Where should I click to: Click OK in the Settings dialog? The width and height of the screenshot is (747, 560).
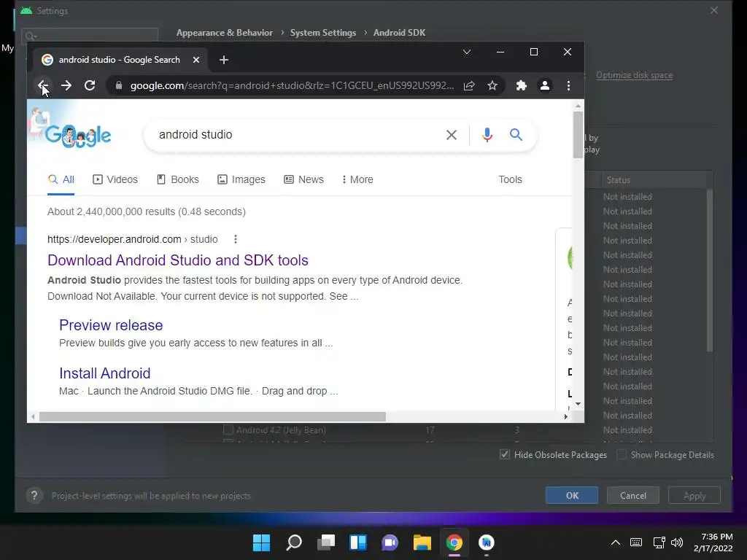(572, 496)
